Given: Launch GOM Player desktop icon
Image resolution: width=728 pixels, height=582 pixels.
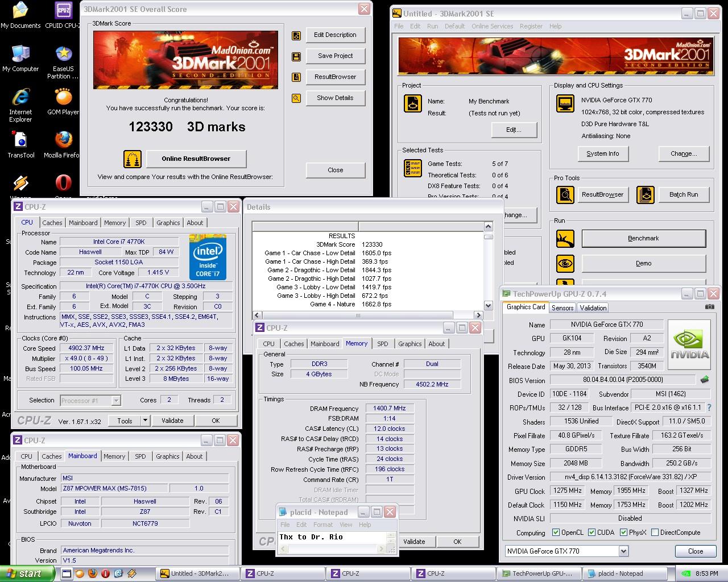Looking at the screenshot, I should [x=63, y=102].
